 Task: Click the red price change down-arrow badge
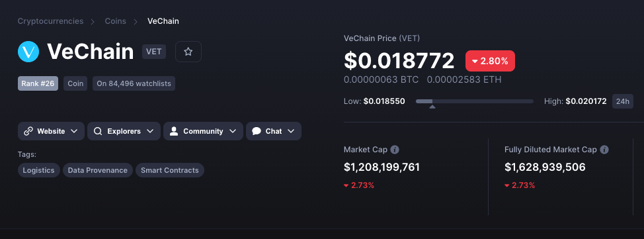pos(490,61)
